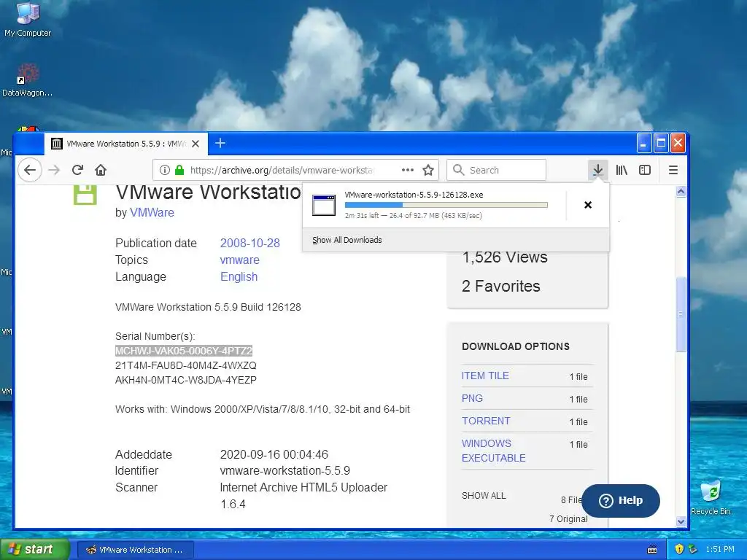This screenshot has height=560, width=747.
Task: Click the Addeddate value 2020-09-16 00:04:46
Action: (x=274, y=454)
